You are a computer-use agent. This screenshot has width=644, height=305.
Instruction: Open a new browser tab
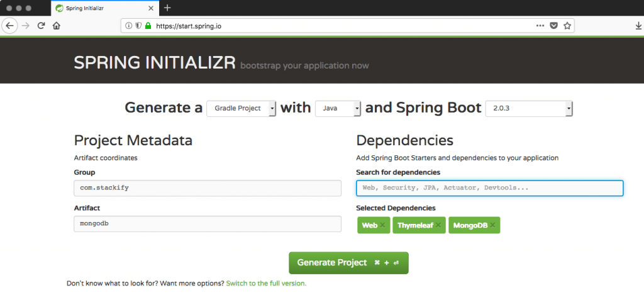tap(167, 8)
